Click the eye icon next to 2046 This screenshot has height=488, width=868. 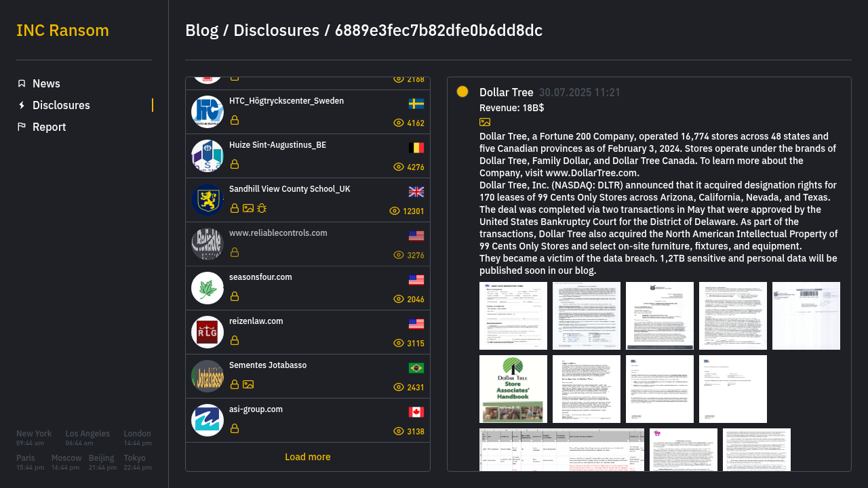(399, 299)
